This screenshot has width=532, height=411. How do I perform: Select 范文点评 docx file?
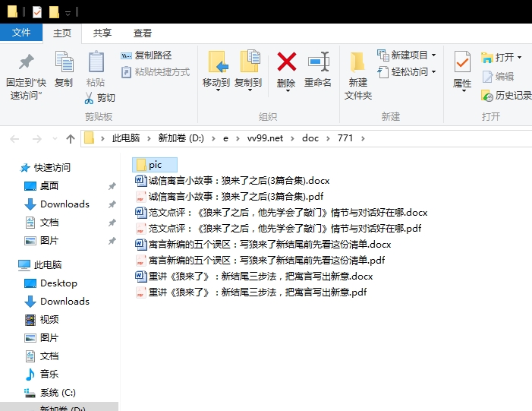[282, 212]
